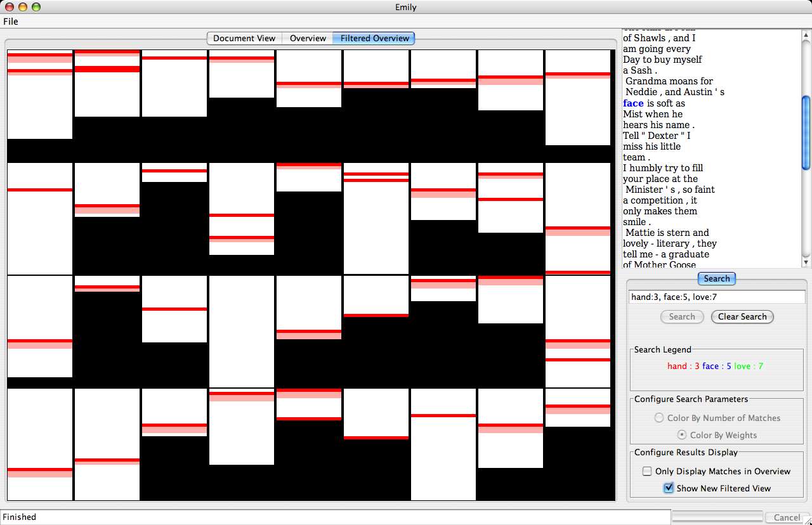Click the scrollbar down arrow in the text panel
Viewport: 812px width, 525px height.
coord(806,262)
